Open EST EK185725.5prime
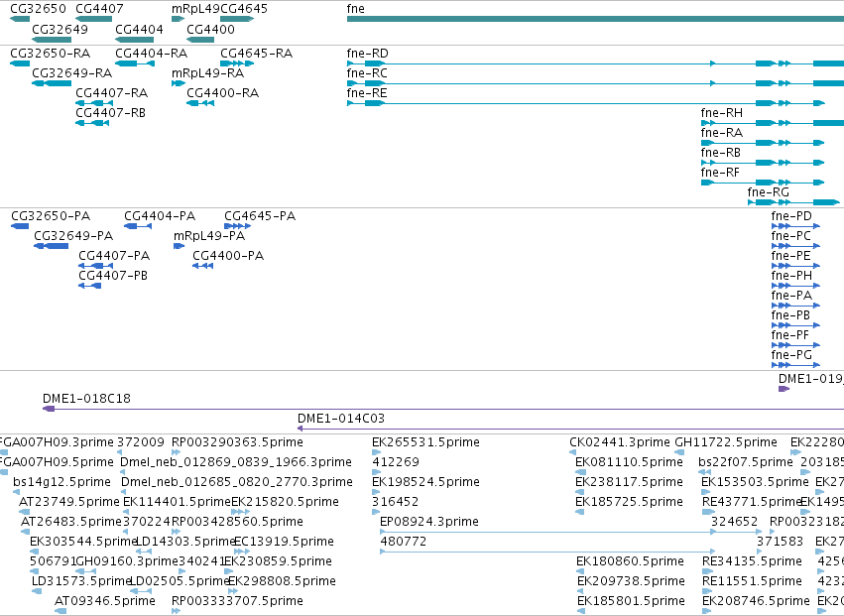This screenshot has height=616, width=844. coord(629,502)
